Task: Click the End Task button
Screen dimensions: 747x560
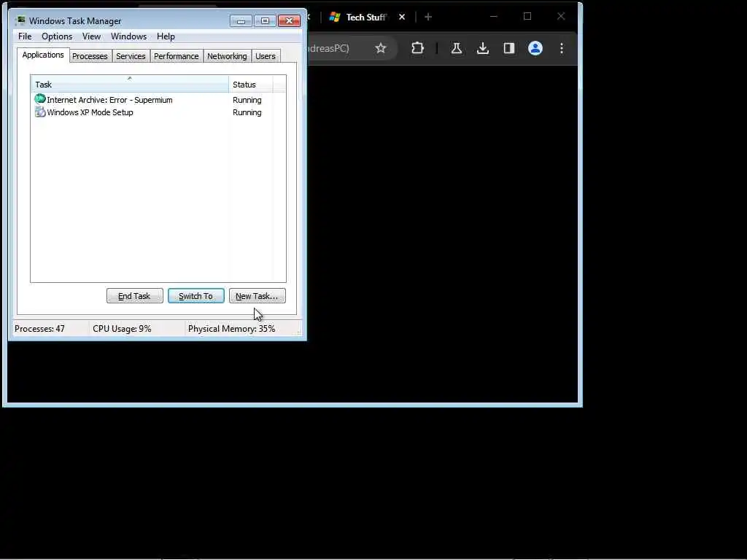Action: [135, 296]
